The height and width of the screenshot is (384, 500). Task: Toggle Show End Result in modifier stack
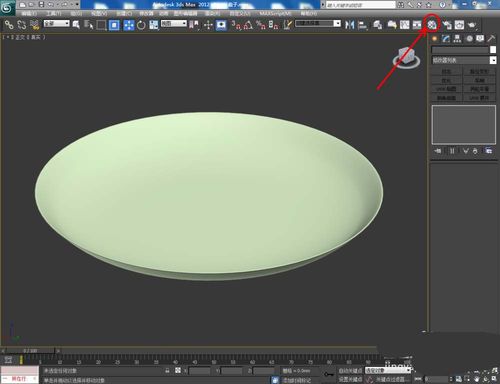452,151
